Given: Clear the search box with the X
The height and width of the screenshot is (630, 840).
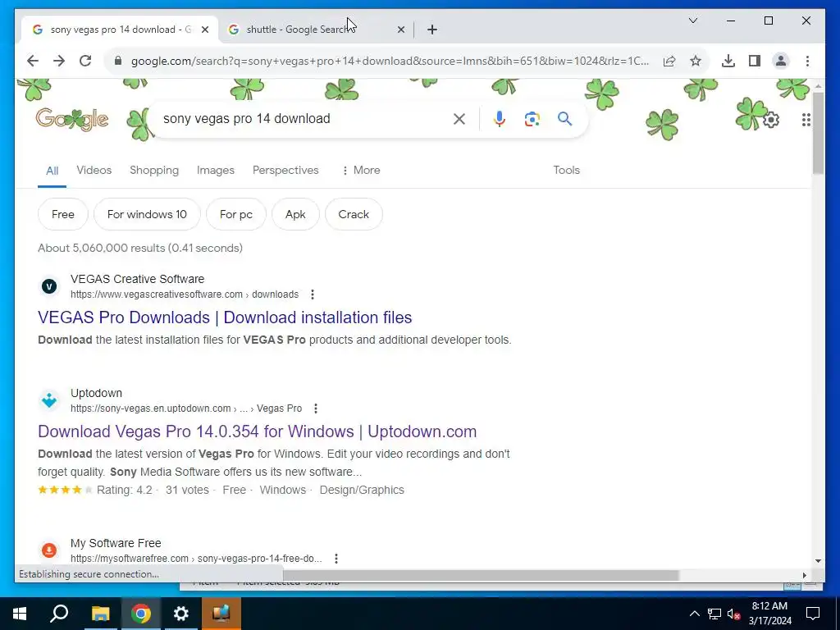Looking at the screenshot, I should pyautogui.click(x=459, y=119).
